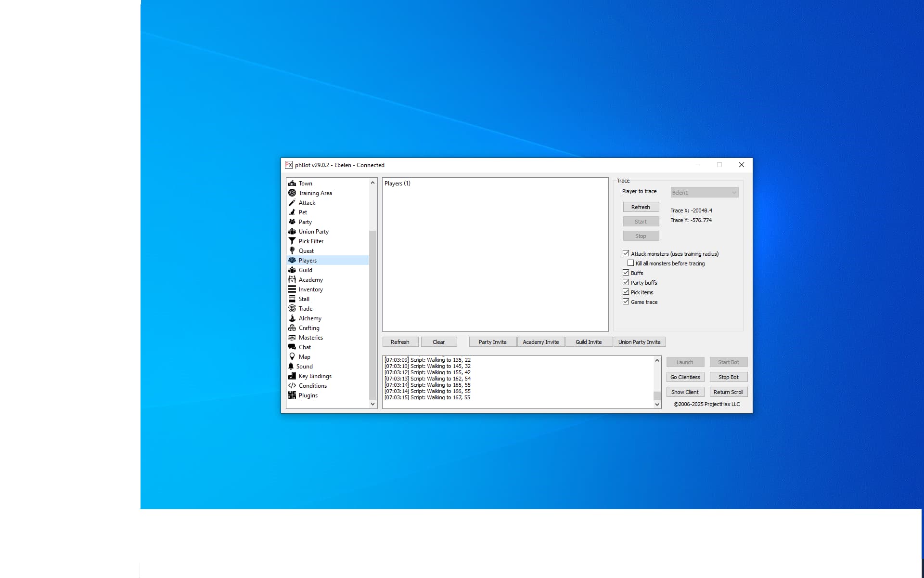
Task: Open the Pick Filter funnel icon
Action: [x=292, y=241]
